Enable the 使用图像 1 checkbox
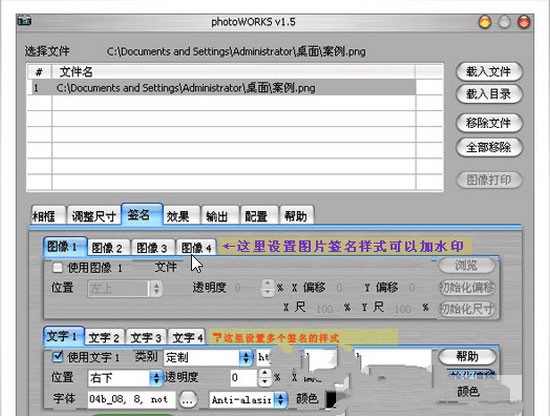Viewport: 550px width, 416px height. (57, 268)
